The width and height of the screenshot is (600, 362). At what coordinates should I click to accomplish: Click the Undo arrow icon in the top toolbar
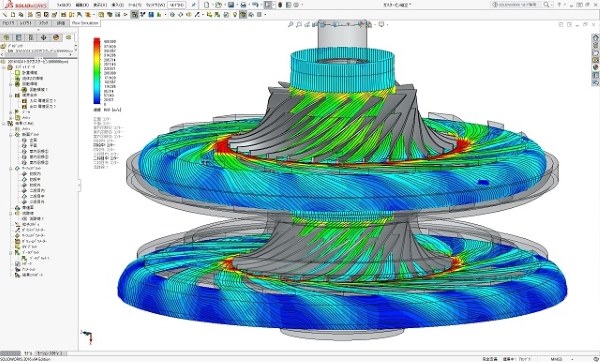click(x=255, y=5)
